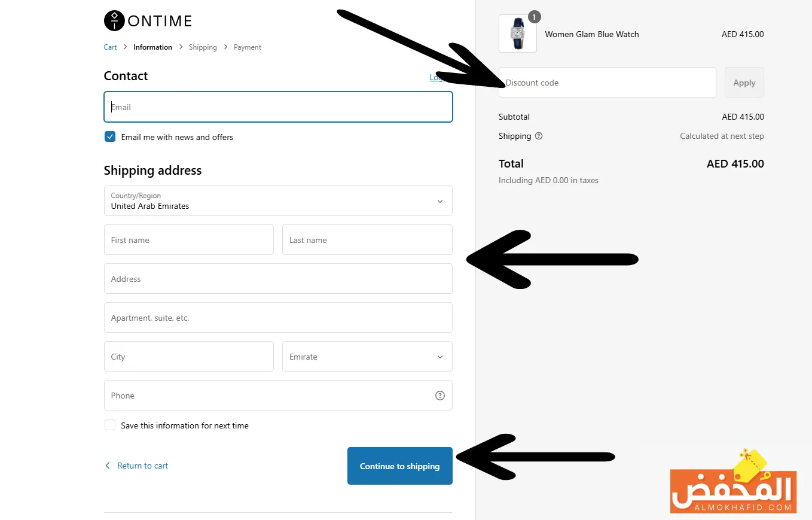Viewport: 812px width, 520px height.
Task: Expand the Emirate dropdown
Action: (x=367, y=357)
